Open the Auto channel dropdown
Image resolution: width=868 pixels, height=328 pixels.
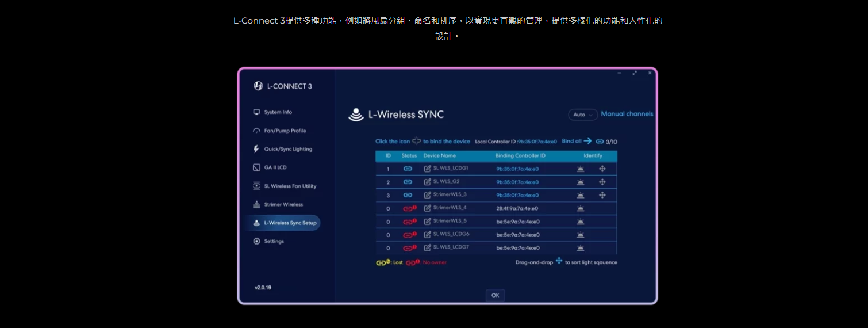pyautogui.click(x=582, y=115)
